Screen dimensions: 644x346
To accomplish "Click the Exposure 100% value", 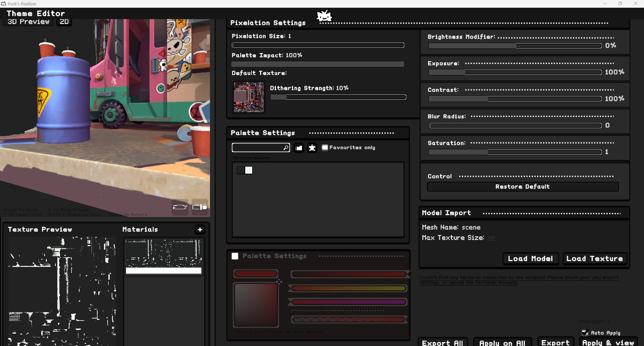I will [x=614, y=72].
